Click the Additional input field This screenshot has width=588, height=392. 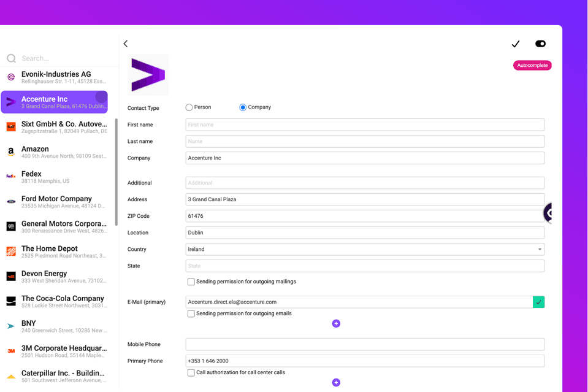point(365,183)
